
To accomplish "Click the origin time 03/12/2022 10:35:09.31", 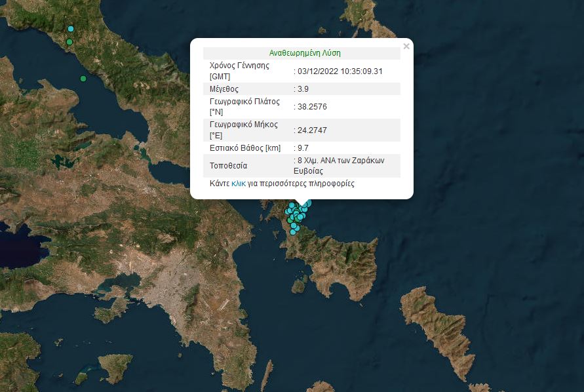I will point(340,71).
